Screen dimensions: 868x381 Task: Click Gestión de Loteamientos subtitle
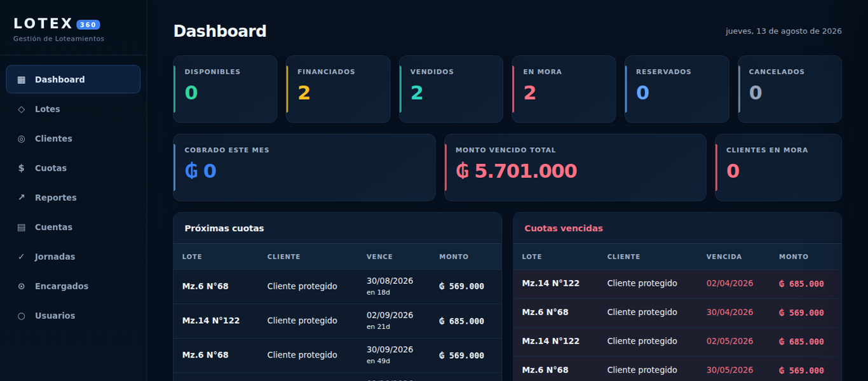click(x=58, y=39)
